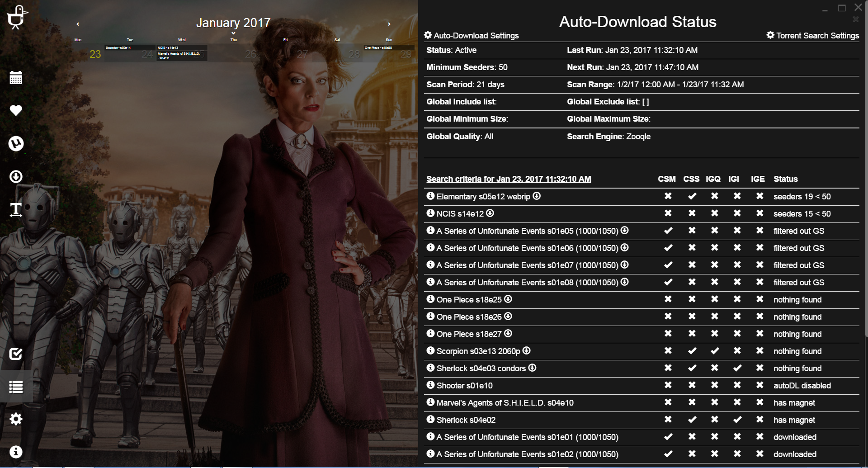
Task: Show info for Elementary s05e12 webrip
Action: [430, 196]
